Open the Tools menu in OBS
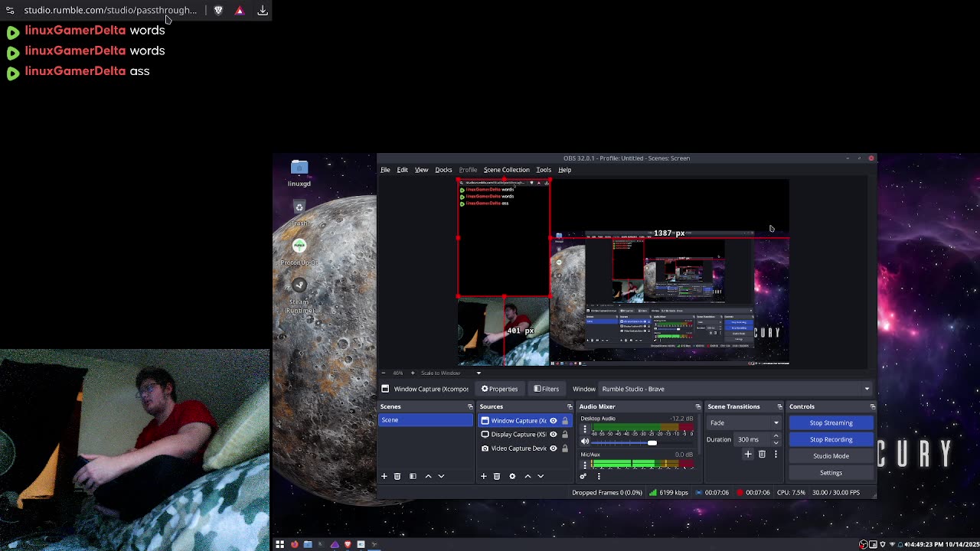The image size is (980, 551). (x=544, y=170)
